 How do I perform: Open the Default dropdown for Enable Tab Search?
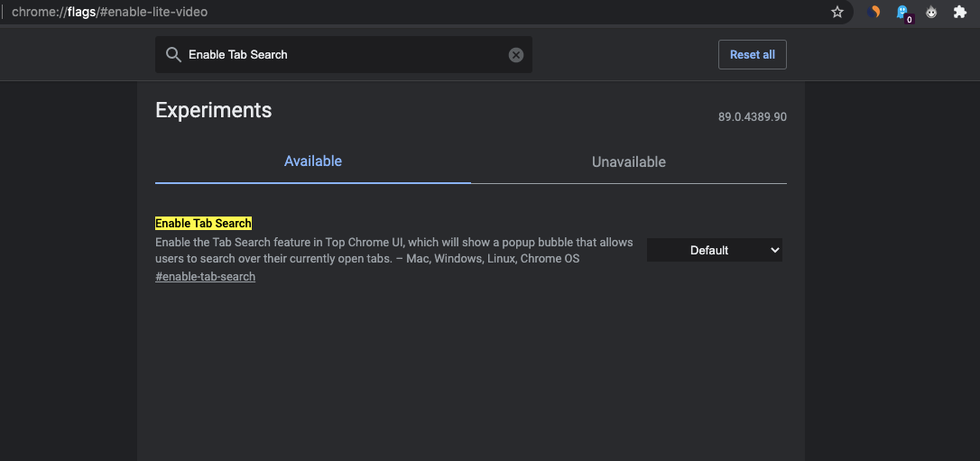tap(714, 250)
